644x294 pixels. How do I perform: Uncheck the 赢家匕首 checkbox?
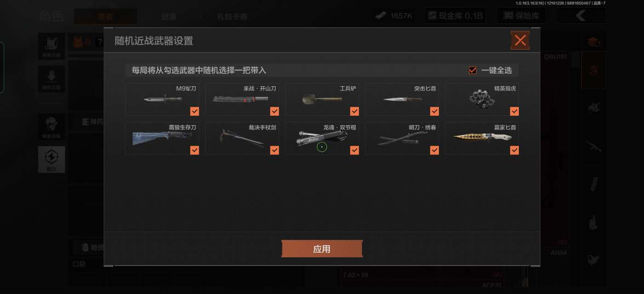(514, 150)
